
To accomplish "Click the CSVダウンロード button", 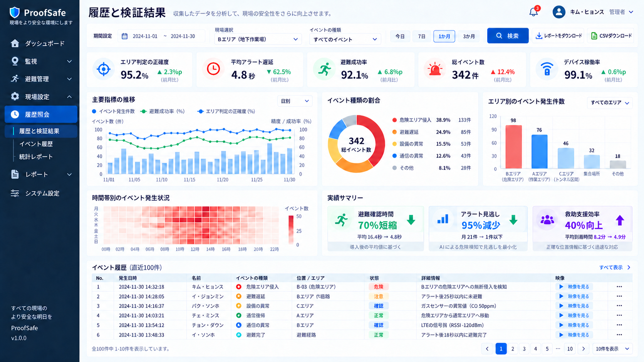I will click(x=611, y=36).
